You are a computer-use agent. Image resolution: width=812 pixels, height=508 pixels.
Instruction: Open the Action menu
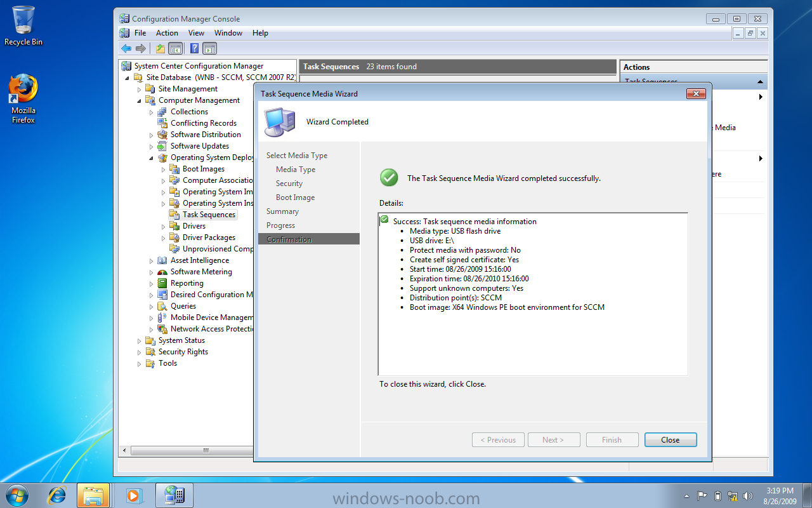(167, 33)
